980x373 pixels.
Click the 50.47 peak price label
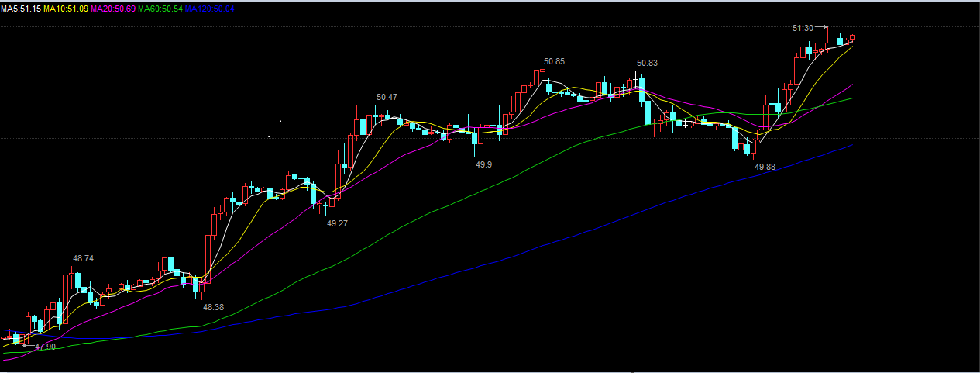pos(387,97)
